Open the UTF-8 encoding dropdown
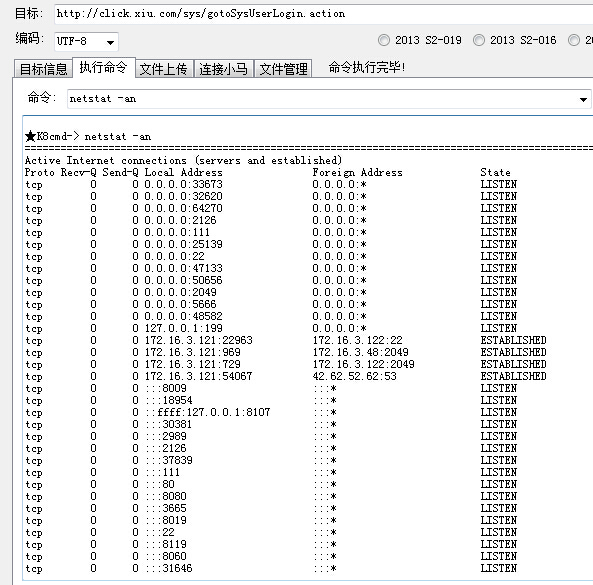Viewport: 593px width, 585px height. tap(86, 42)
